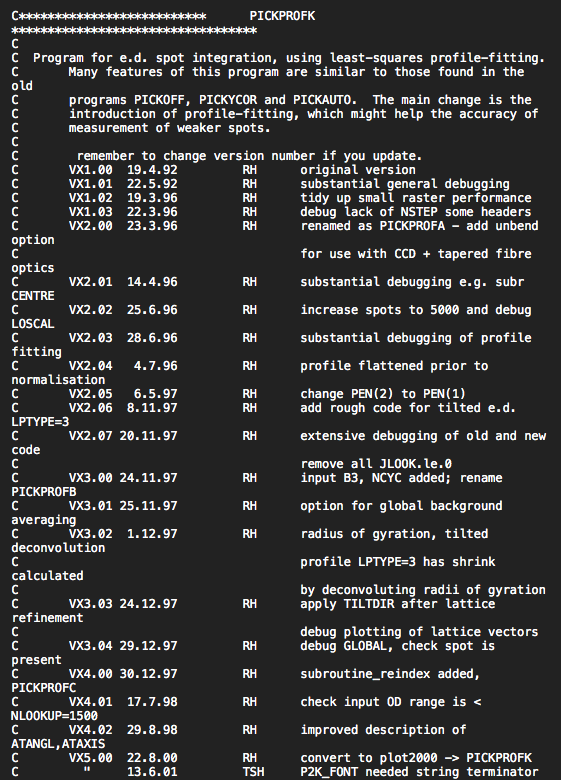This screenshot has width=562, height=780.
Task: Click 'subroutine_reindex added,' text
Action: click(390, 674)
